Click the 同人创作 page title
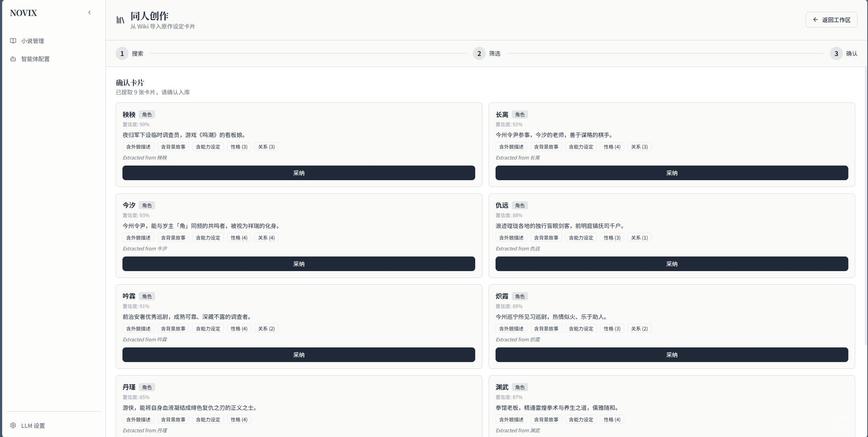Image resolution: width=868 pixels, height=437 pixels. click(x=149, y=16)
